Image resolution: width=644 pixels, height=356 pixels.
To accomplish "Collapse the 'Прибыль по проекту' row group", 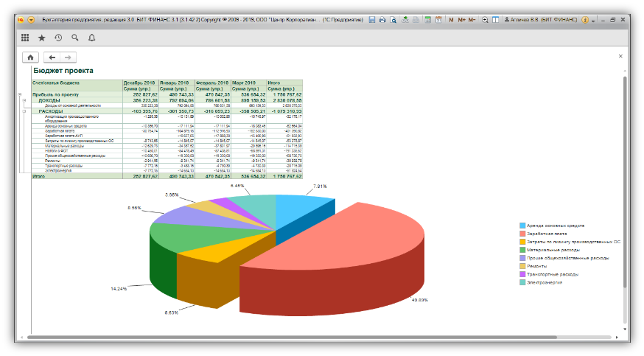I will [x=19, y=95].
